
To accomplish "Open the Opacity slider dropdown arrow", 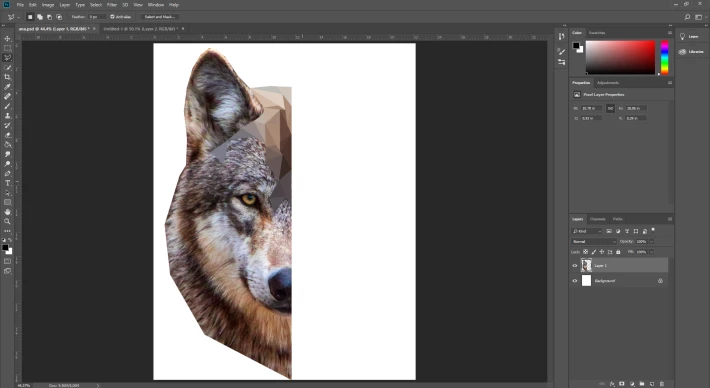I will (x=652, y=242).
